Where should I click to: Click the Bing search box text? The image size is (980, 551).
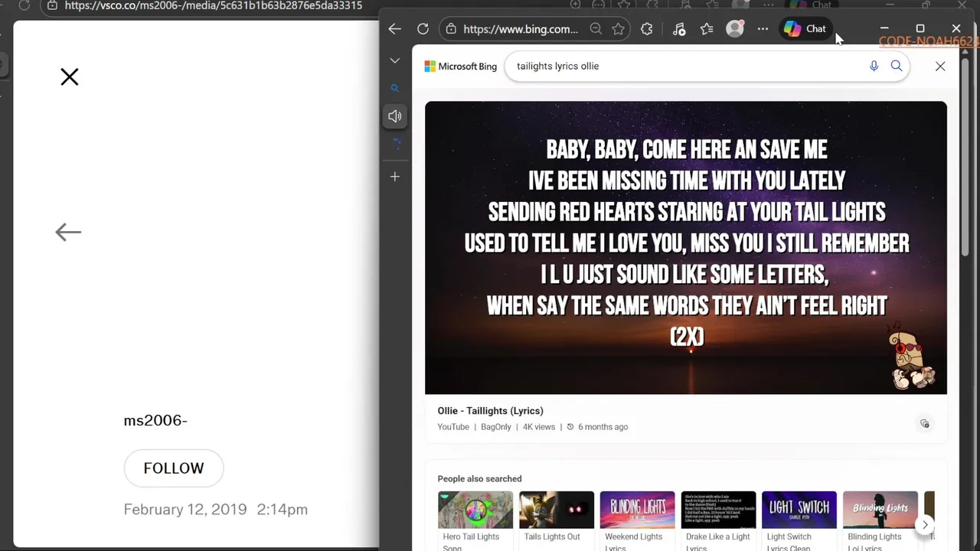point(557,67)
